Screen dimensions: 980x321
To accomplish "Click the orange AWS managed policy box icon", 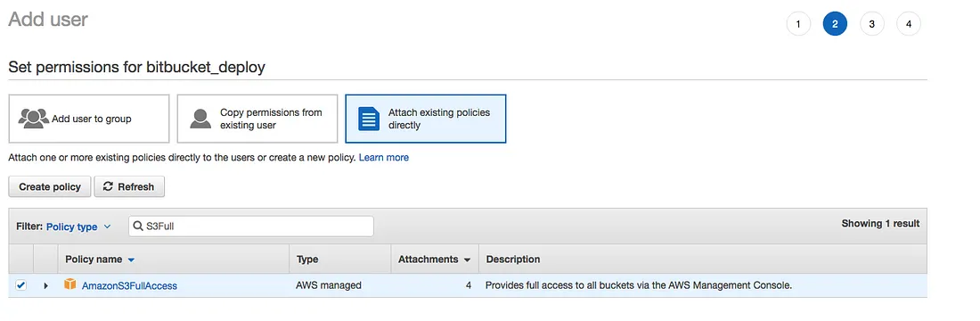I will [70, 284].
